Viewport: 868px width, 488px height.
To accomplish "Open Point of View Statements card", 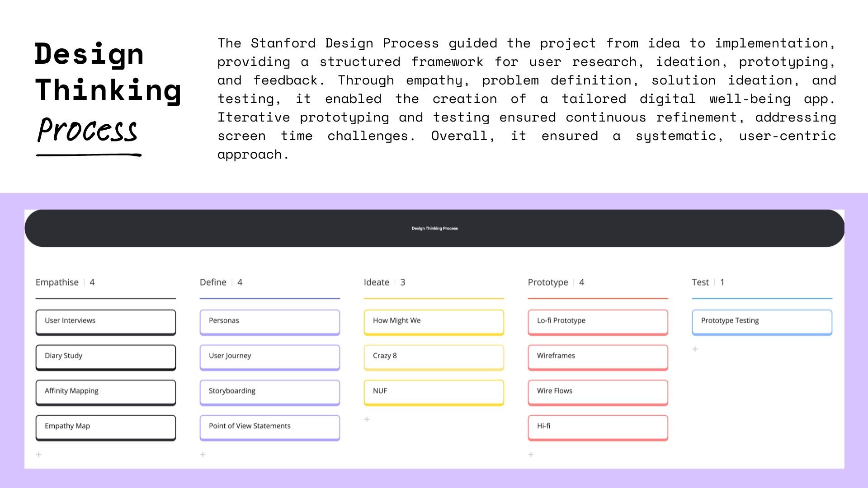I will point(270,427).
